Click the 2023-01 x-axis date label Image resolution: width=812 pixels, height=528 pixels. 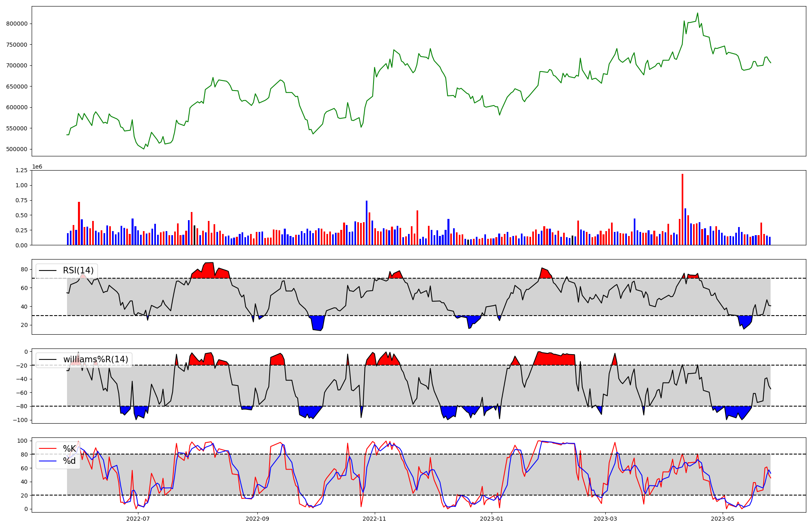point(492,519)
